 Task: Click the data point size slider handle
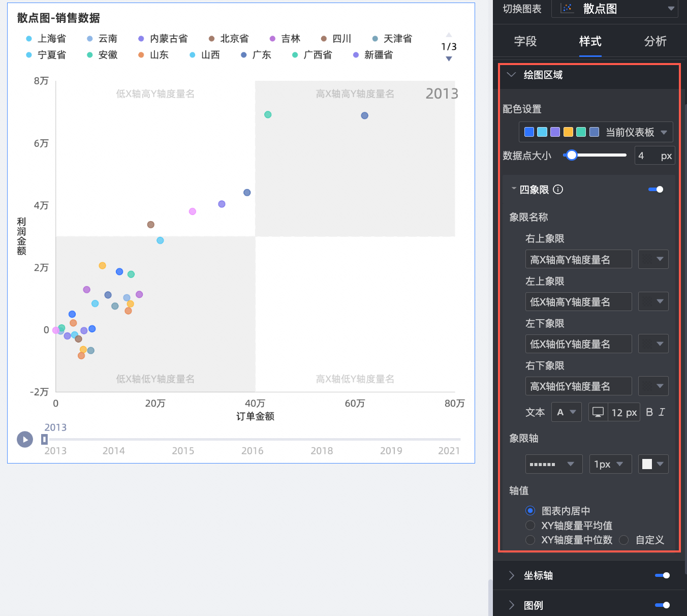[x=572, y=155]
